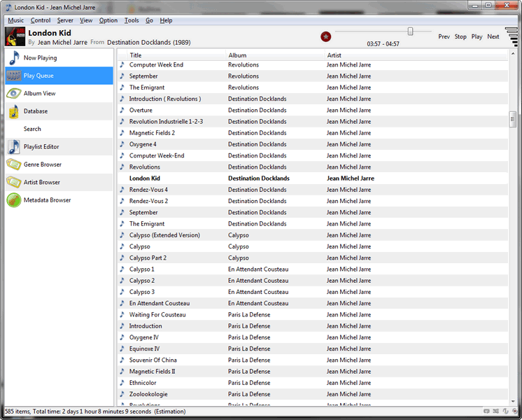Click note icon beside Rendez-Vous 4
This screenshot has height=420, width=522.
122,190
